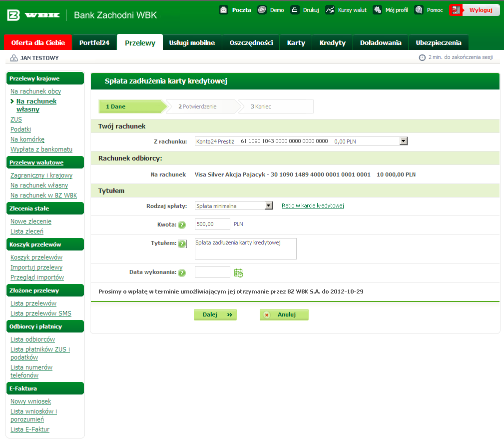This screenshot has width=504, height=441.
Task: Open Lista wniosków i porozumień link
Action: (x=33, y=415)
